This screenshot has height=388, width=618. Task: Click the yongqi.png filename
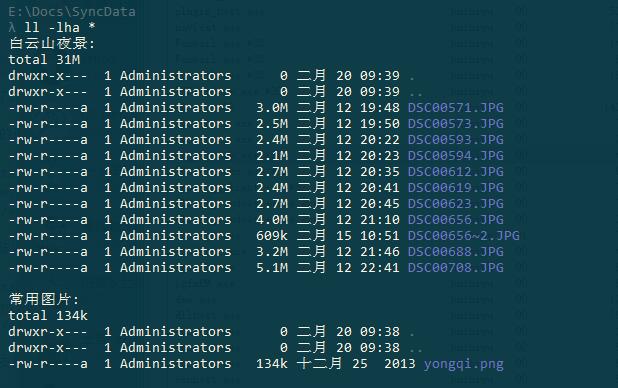click(x=464, y=364)
